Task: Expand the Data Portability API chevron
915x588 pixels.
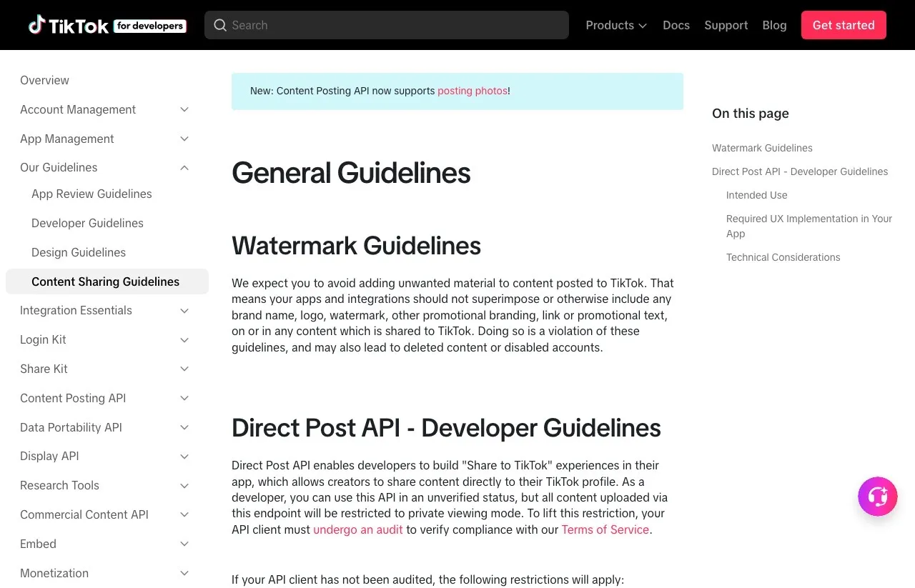Action: coord(184,427)
